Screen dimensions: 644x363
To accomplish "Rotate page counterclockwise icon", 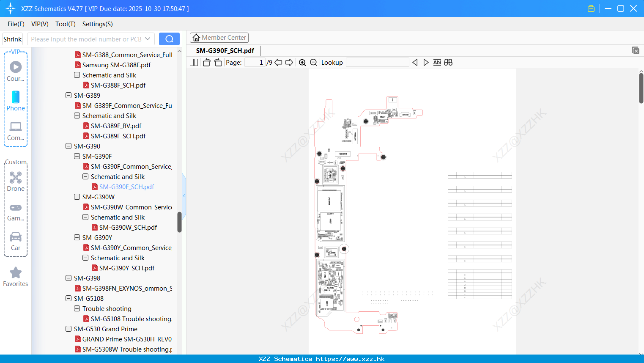I will coord(206,63).
